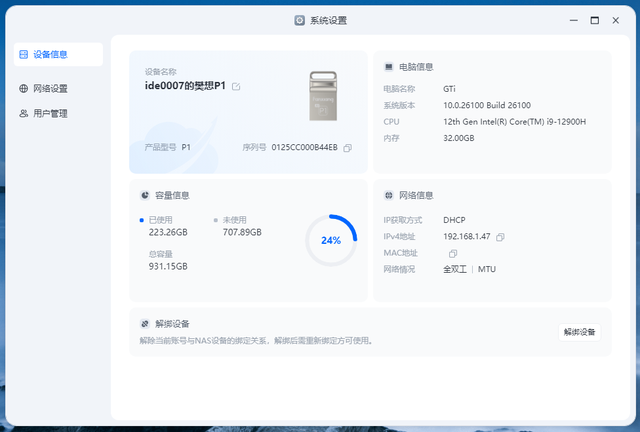Open the 用户管理 sidebar tab
The width and height of the screenshot is (640, 432).
click(58, 114)
